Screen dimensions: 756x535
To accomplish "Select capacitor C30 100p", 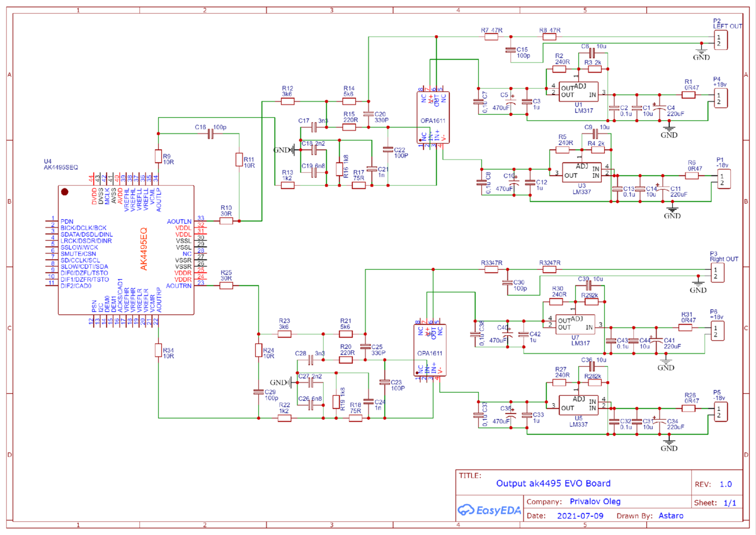I will pos(507,282).
